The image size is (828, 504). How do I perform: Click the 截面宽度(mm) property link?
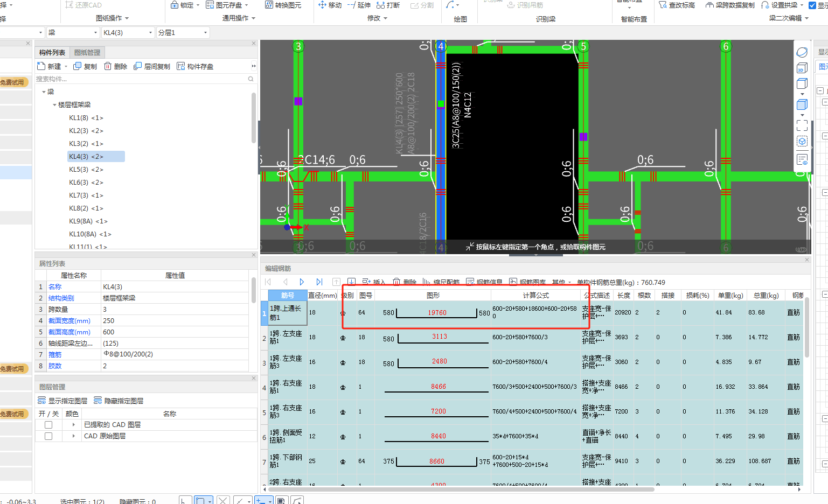[69, 321]
